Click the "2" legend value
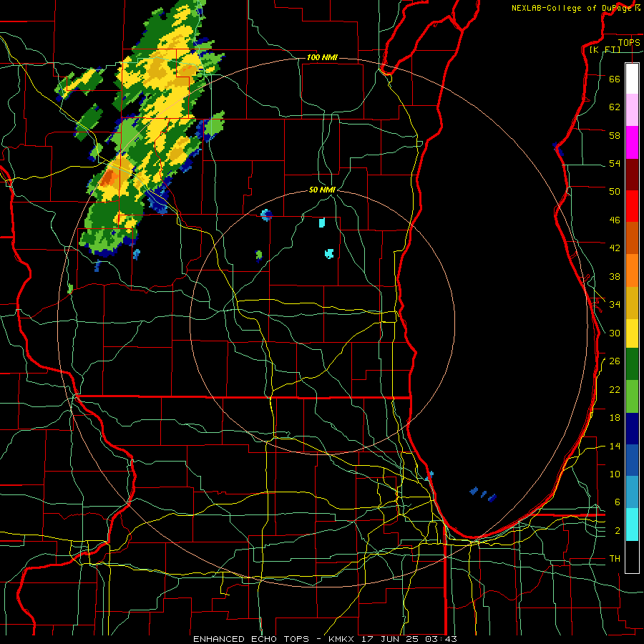The width and height of the screenshot is (644, 644). point(618,531)
